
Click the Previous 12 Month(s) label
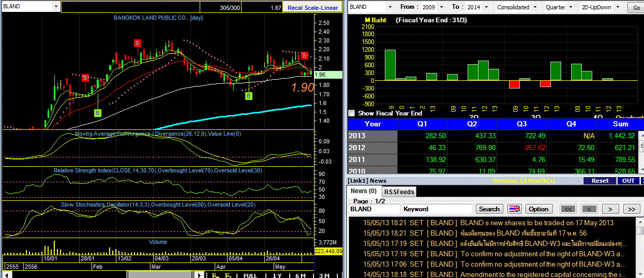pyautogui.click(x=522, y=181)
